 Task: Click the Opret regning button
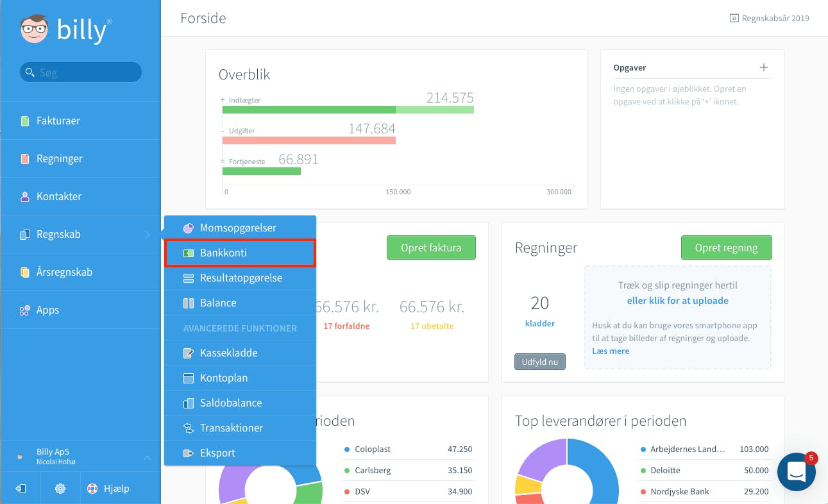[726, 248]
